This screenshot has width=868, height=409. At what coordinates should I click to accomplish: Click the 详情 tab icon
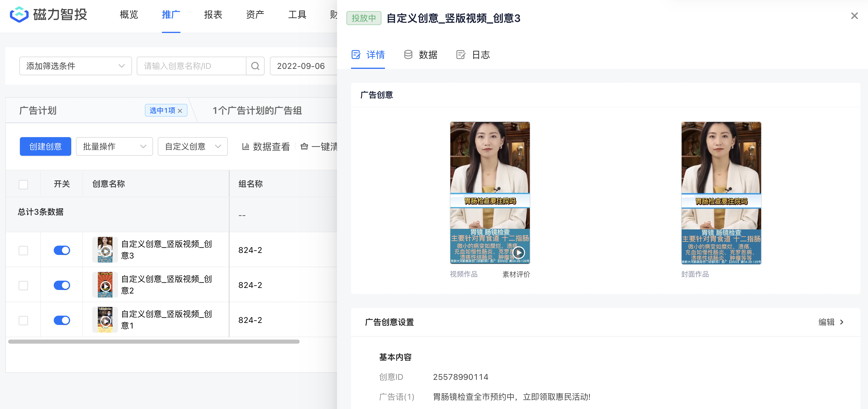pyautogui.click(x=356, y=55)
